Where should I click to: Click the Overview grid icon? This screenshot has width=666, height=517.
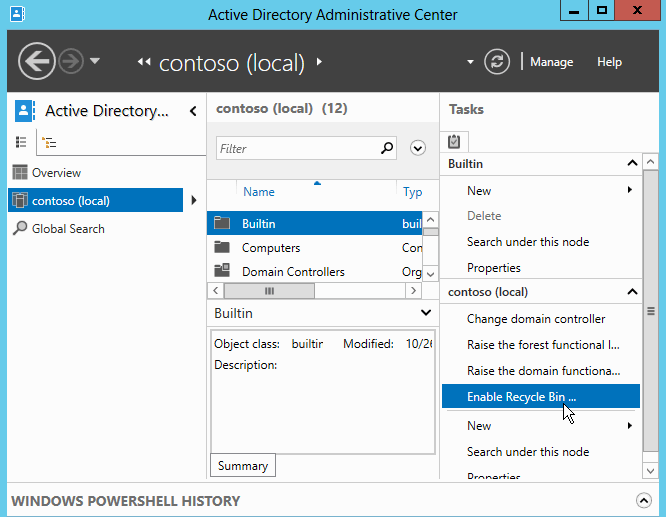(20, 172)
